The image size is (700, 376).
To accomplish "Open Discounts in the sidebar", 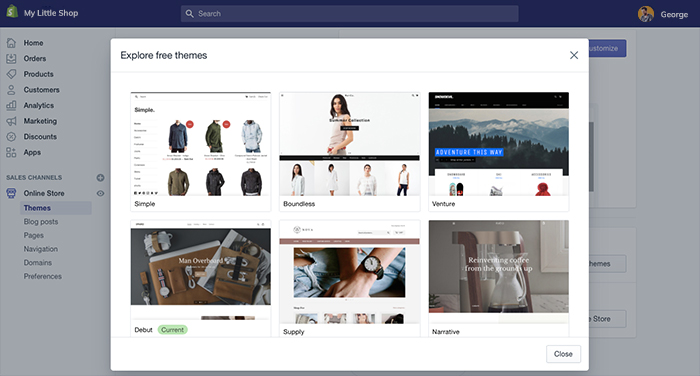I will 40,137.
